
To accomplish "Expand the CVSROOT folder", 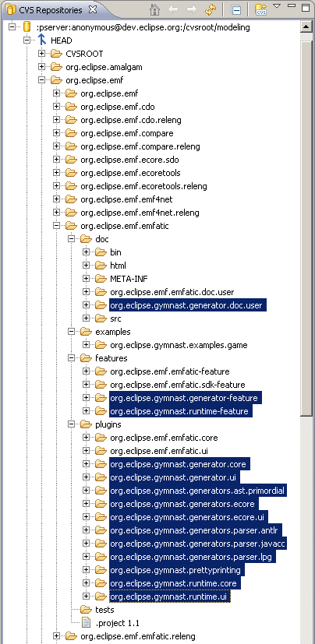I will [x=41, y=54].
